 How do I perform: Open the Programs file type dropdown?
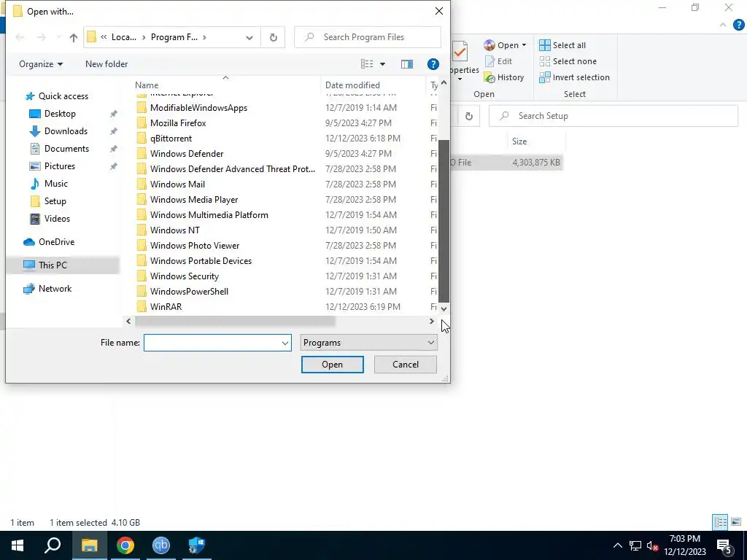368,343
